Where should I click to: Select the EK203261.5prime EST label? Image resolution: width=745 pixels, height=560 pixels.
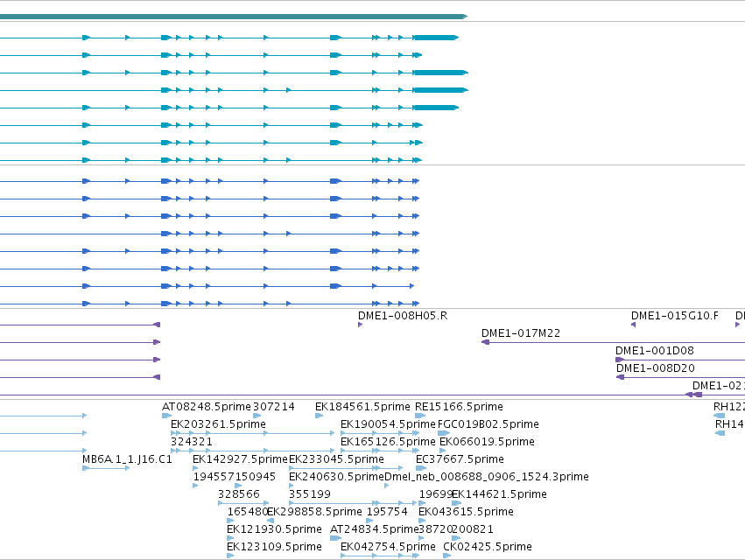218,424
